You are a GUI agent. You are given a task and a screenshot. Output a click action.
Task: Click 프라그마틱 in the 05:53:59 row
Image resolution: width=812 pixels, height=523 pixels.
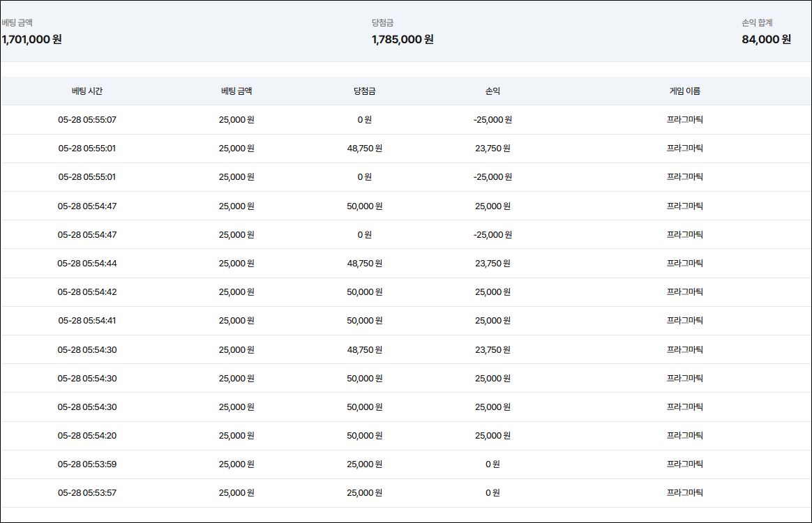[684, 464]
